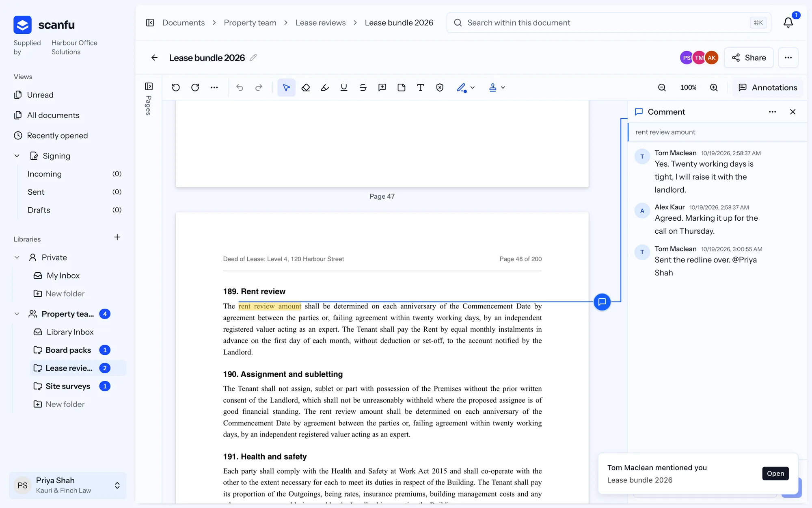This screenshot has height=508, width=812.
Task: Select the pointer cursor tool
Action: 286,87
